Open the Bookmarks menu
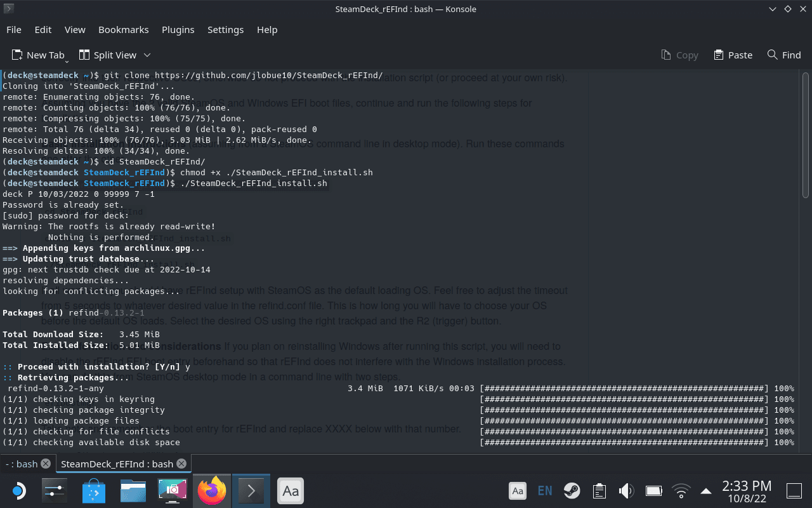Screen dimensions: 812x508 pos(123,30)
